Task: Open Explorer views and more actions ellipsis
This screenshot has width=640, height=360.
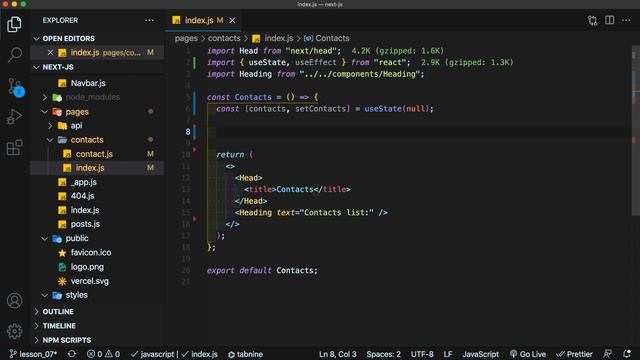Action: (149, 20)
